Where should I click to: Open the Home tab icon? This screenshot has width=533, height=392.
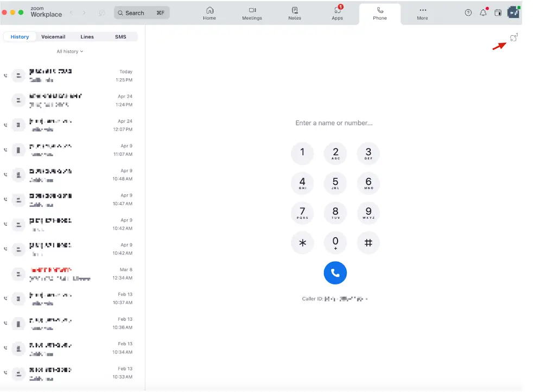click(x=210, y=12)
